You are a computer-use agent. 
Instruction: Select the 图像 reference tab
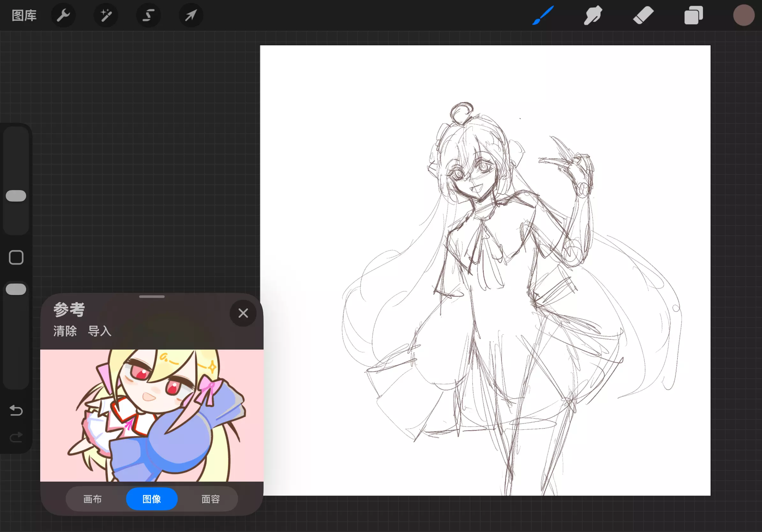[152, 499]
